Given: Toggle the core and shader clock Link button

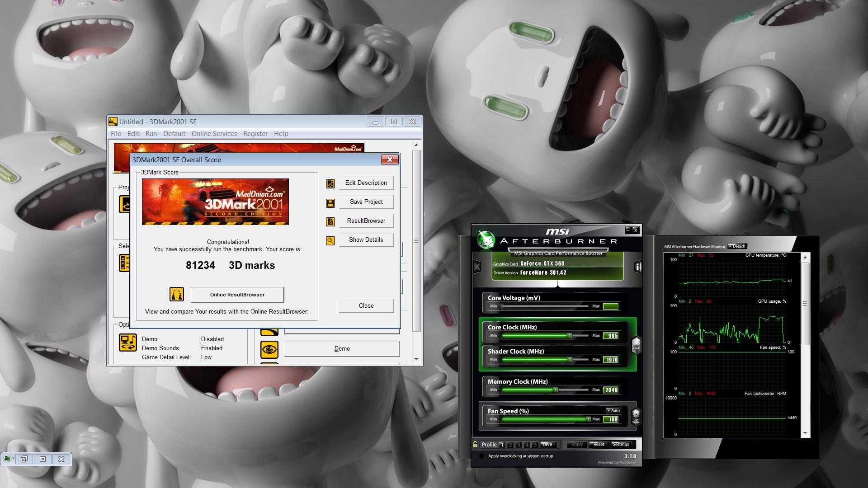Looking at the screenshot, I should pyautogui.click(x=636, y=345).
